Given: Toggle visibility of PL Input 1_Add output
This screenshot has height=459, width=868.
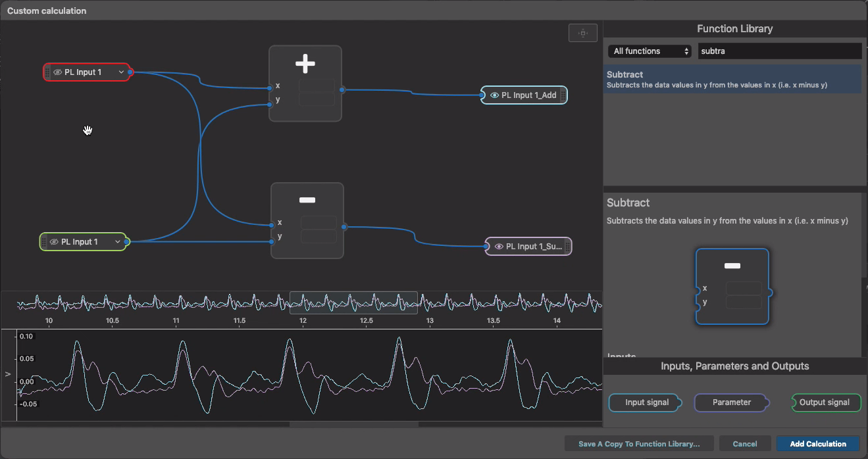Looking at the screenshot, I should [x=494, y=95].
